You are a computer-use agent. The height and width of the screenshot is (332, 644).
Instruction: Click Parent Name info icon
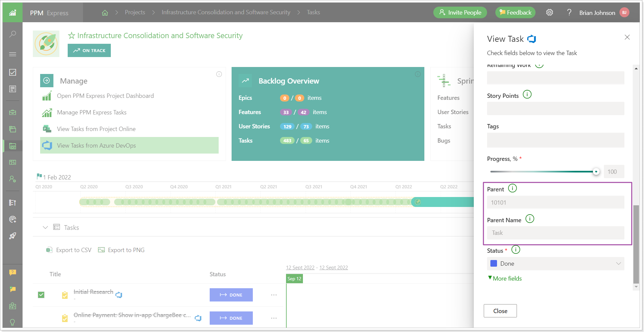click(x=530, y=219)
